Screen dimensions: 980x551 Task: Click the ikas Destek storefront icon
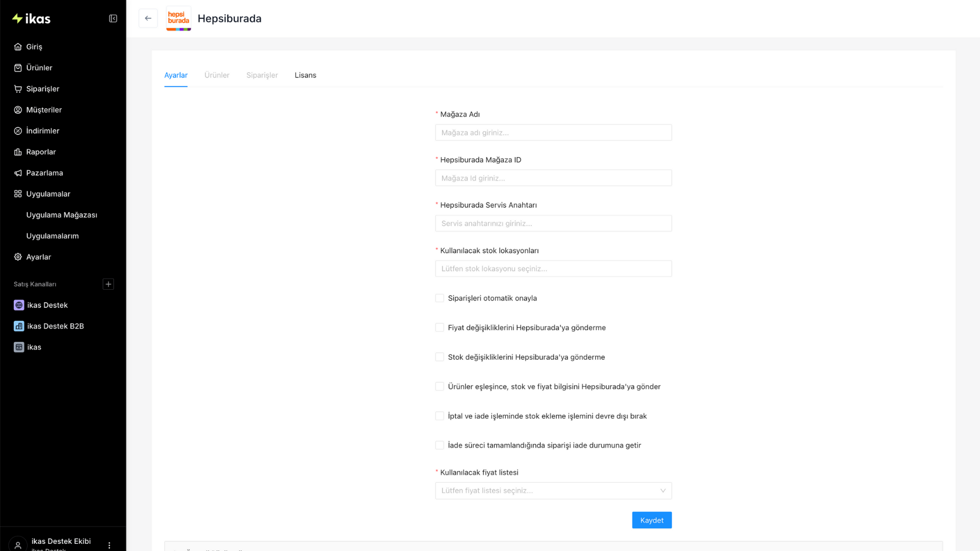tap(19, 305)
